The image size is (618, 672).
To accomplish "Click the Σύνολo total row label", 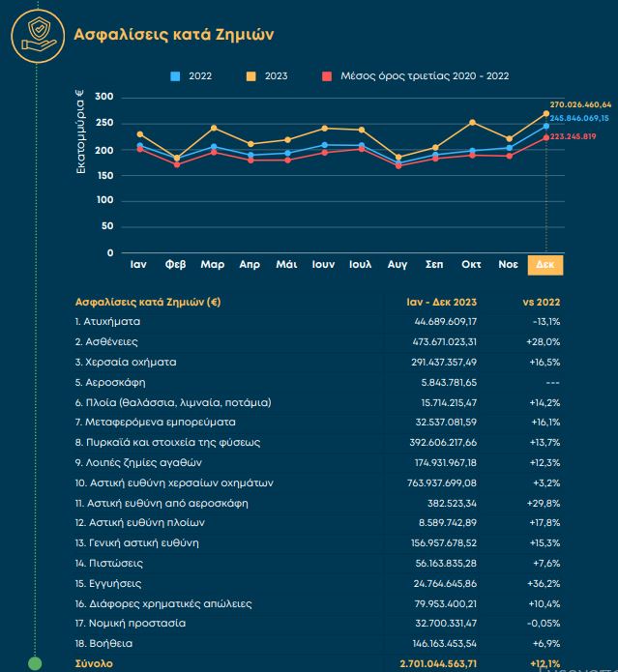I will 94,663.
